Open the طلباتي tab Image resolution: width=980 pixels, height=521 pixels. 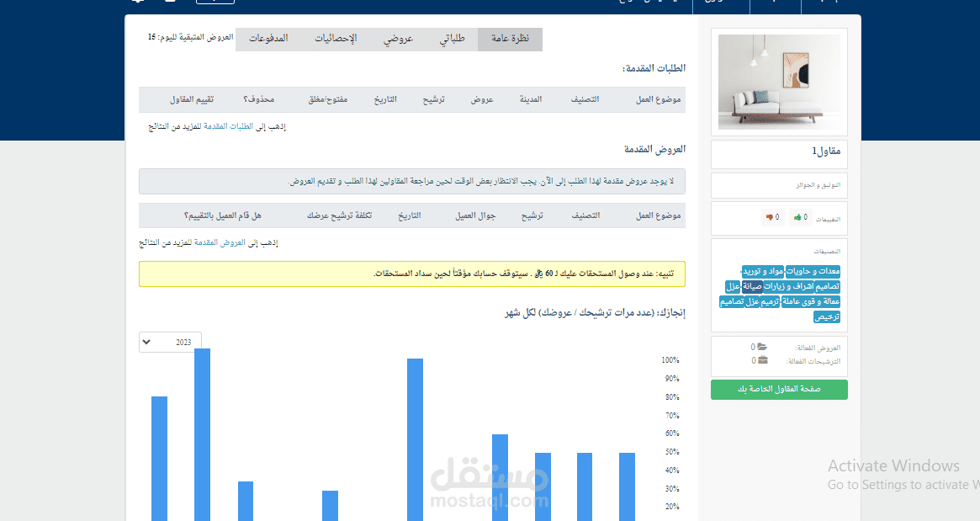tap(452, 39)
